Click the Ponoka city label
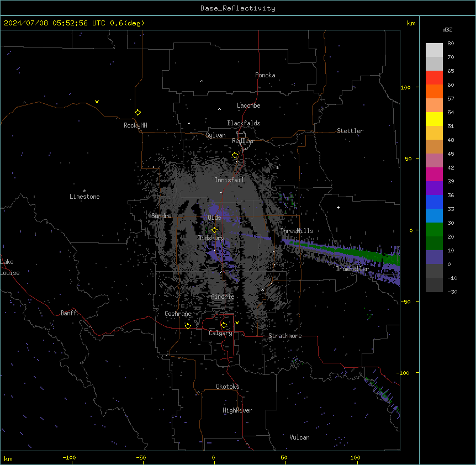Screen dimensions: 476x465 265,75
